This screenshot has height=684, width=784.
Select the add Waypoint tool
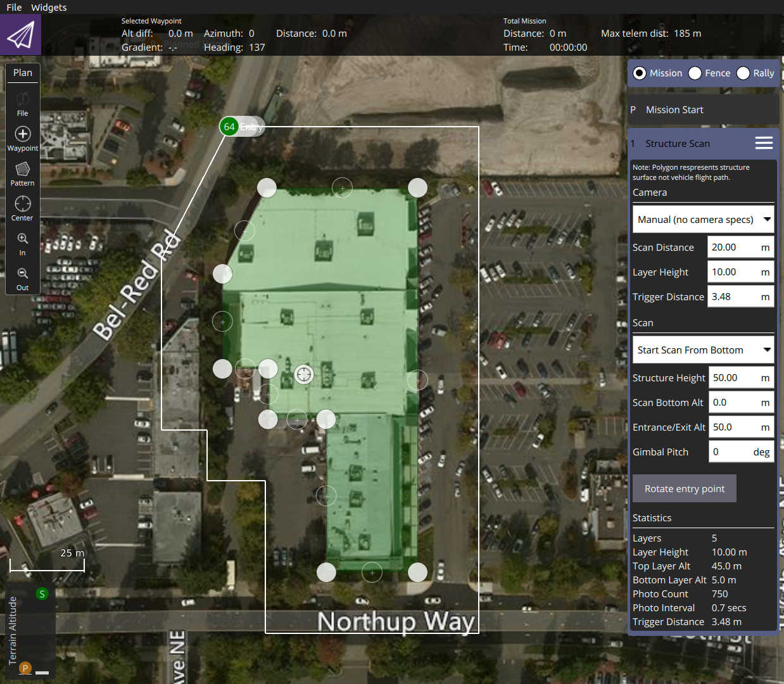tap(22, 138)
